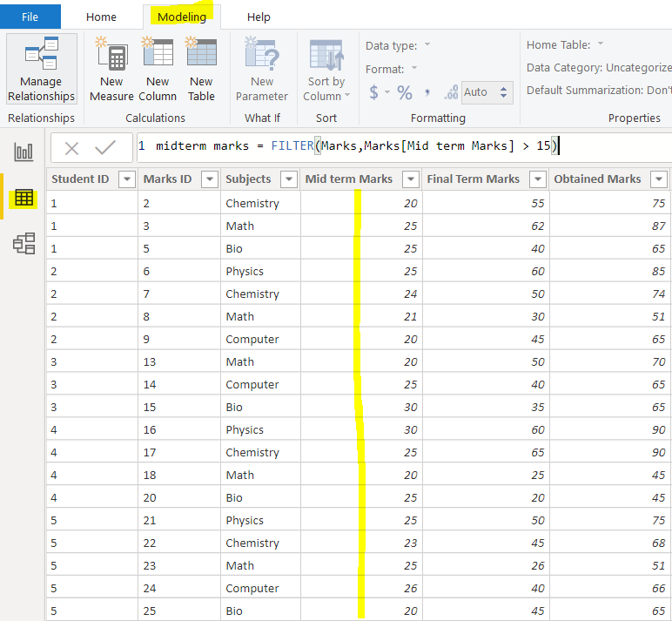Apply thousands separator comma format
The height and width of the screenshot is (621, 672).
(x=427, y=92)
